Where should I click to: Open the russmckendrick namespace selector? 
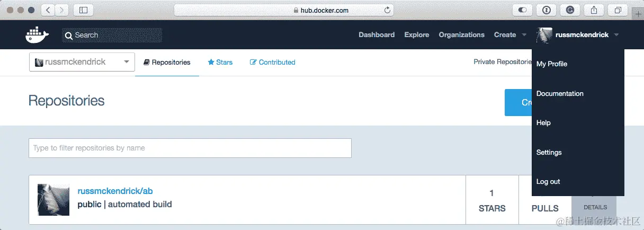82,62
